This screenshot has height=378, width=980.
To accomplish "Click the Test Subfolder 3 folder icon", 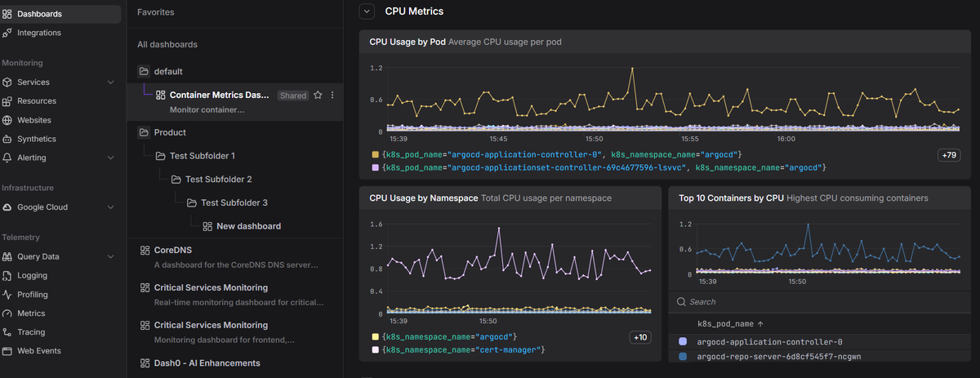I will (191, 202).
